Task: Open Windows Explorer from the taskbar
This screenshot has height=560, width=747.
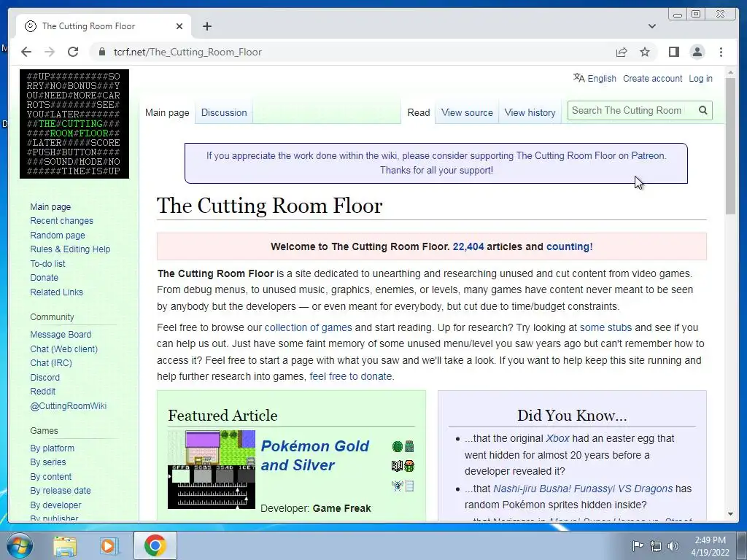Action: [65, 545]
